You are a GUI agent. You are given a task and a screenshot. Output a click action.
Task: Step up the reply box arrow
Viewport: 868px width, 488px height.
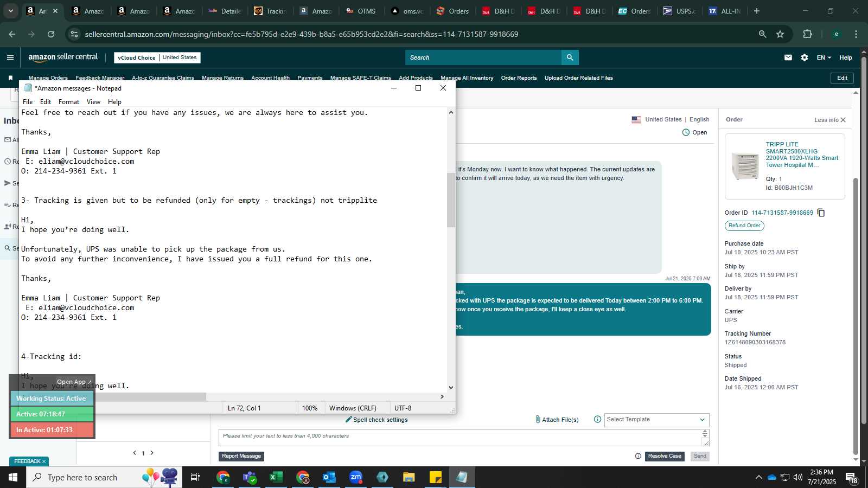coord(705,432)
